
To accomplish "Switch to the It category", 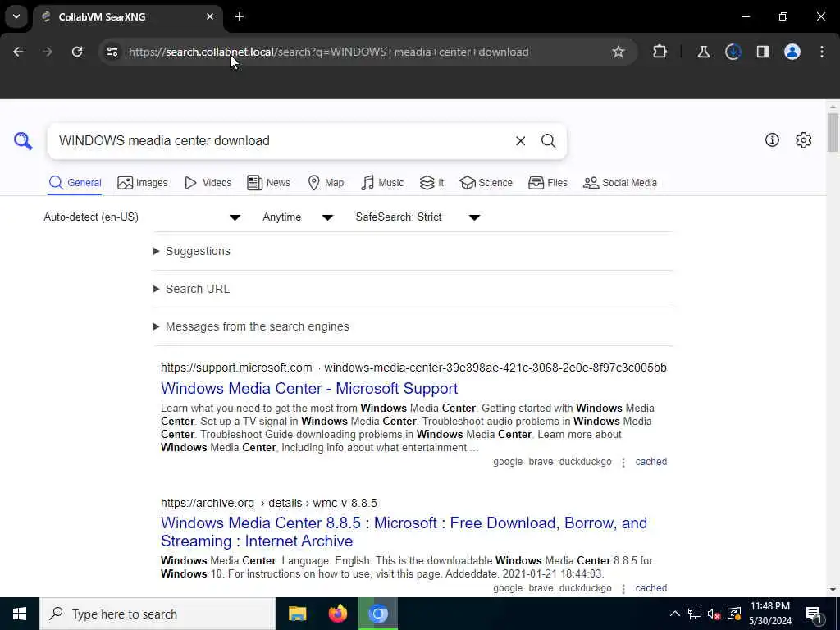I will pyautogui.click(x=431, y=183).
